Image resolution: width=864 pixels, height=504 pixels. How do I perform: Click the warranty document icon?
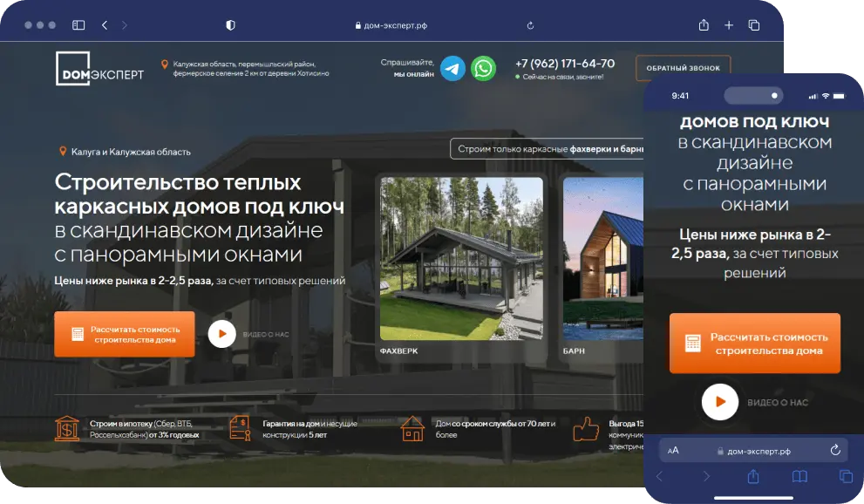click(240, 428)
